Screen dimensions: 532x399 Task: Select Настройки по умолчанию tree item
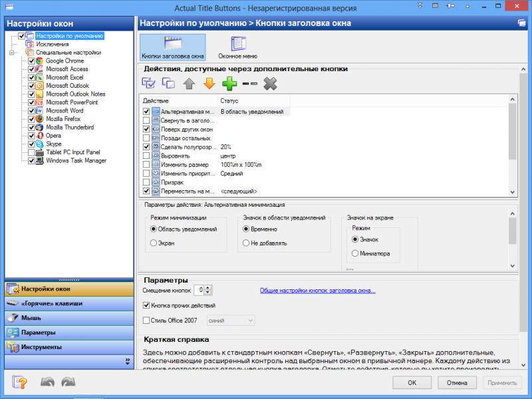70,36
